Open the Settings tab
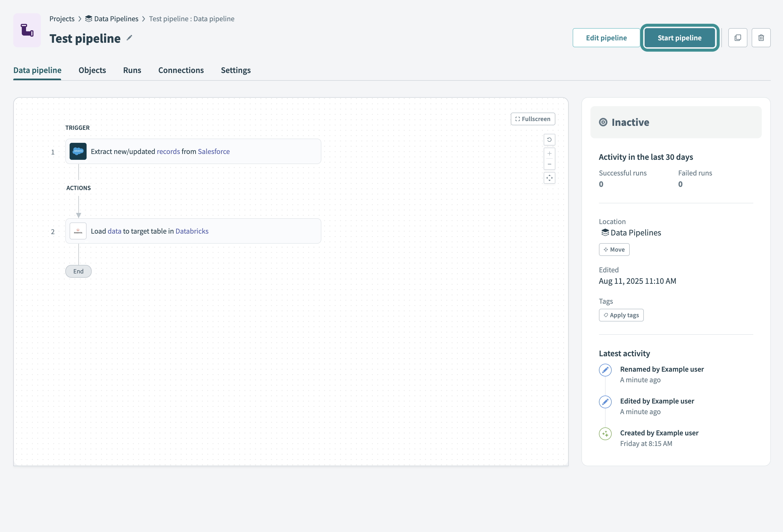The height and width of the screenshot is (532, 783). 235,70
